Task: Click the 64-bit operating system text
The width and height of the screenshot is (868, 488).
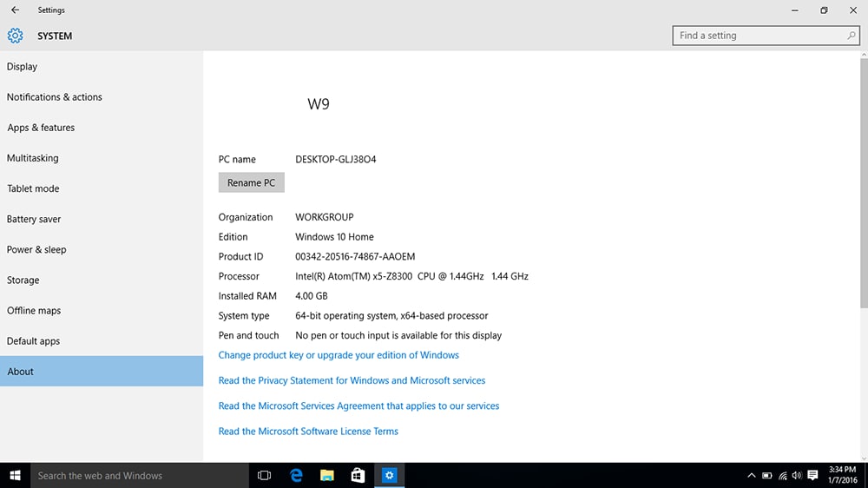Action: (391, 316)
